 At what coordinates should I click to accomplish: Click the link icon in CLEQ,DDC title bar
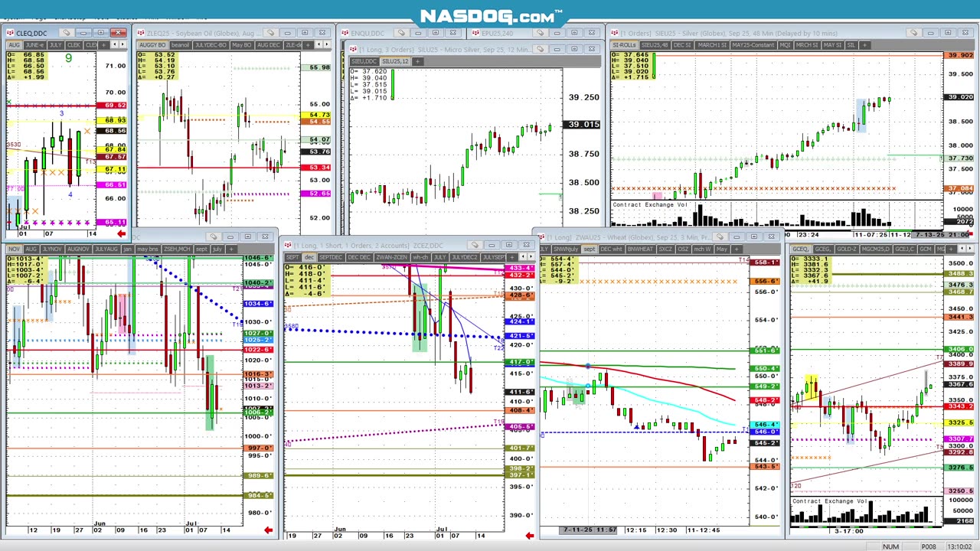[x=66, y=33]
